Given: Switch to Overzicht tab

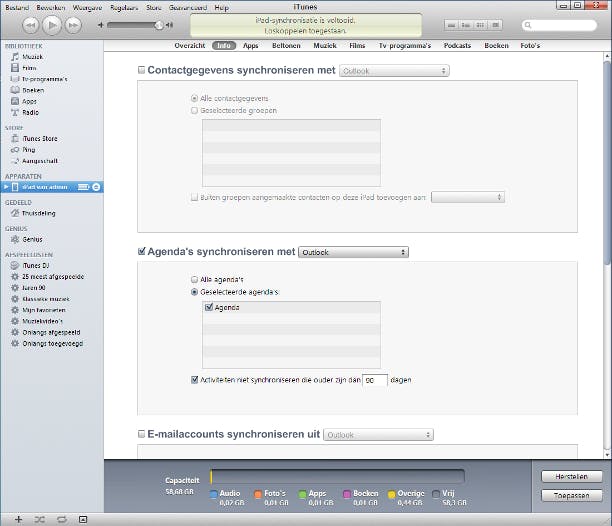Looking at the screenshot, I should [x=190, y=46].
